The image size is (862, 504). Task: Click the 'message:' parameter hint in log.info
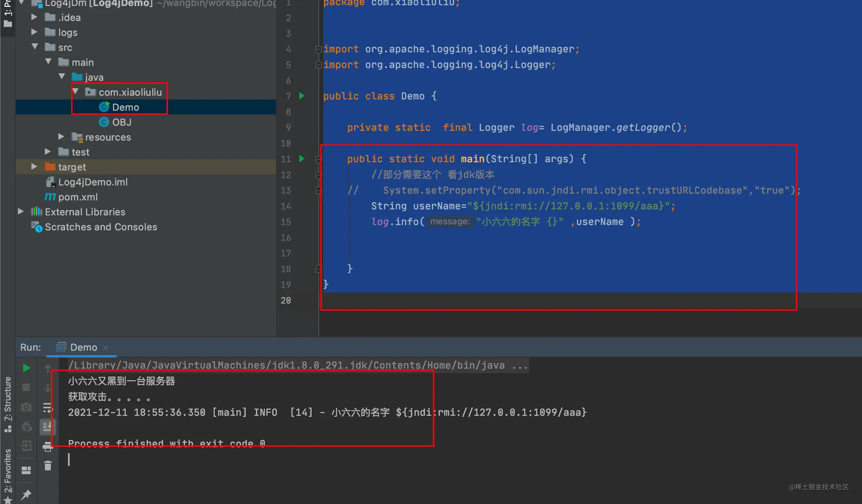pos(450,222)
